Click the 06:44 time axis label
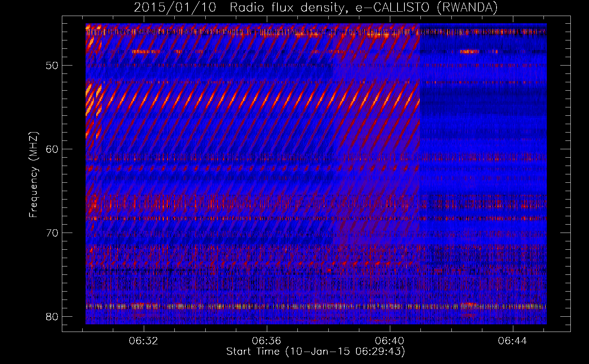 [x=513, y=341]
